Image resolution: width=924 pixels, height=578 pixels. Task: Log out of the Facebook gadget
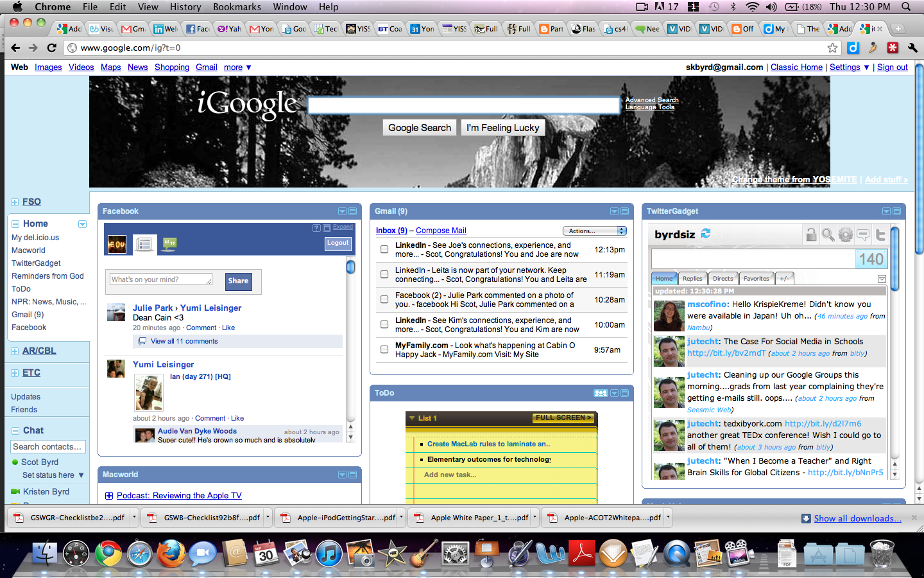click(338, 243)
